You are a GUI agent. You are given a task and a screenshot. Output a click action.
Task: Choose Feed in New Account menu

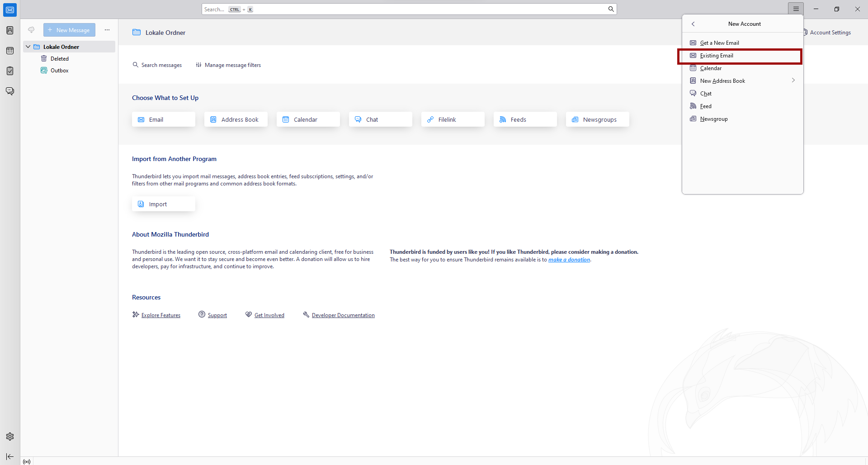pos(742,106)
